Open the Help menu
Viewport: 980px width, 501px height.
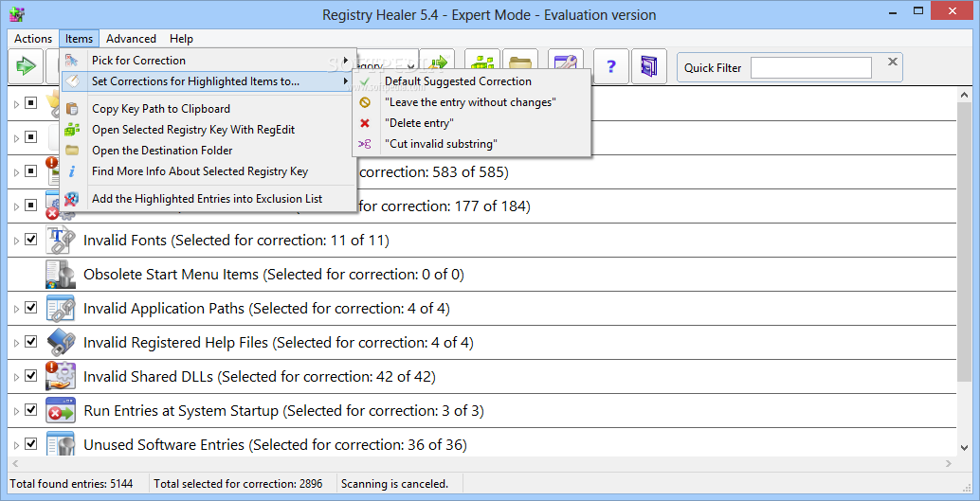(181, 39)
